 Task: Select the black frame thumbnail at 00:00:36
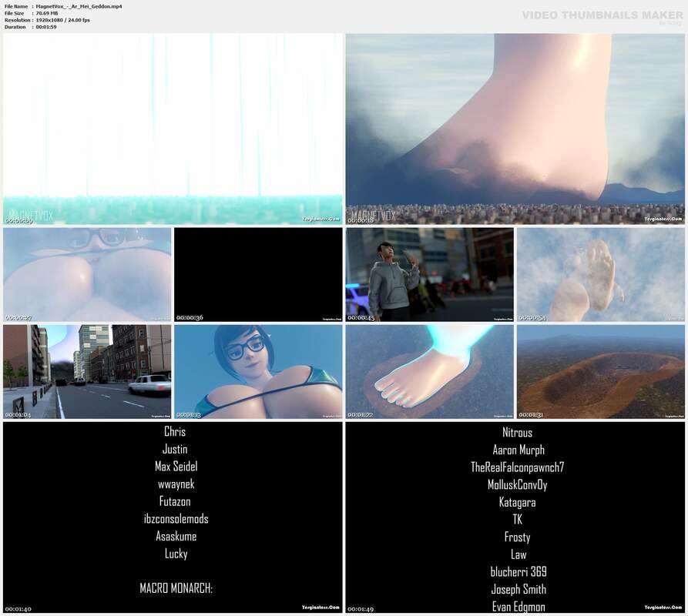pyautogui.click(x=258, y=274)
